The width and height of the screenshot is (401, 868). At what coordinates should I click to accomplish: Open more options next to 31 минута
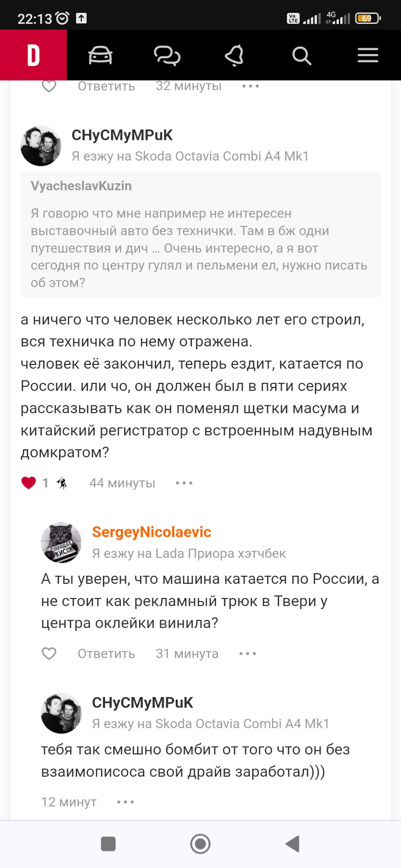coord(248,653)
